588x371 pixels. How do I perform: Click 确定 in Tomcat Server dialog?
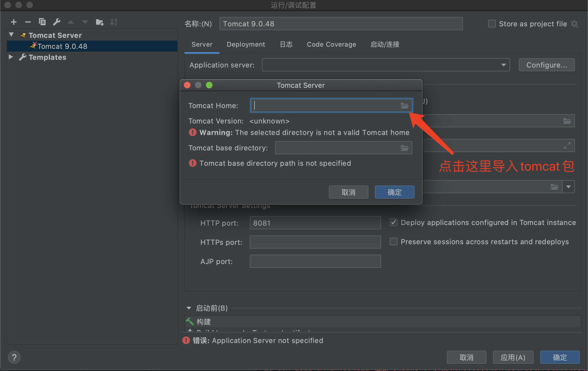[394, 192]
